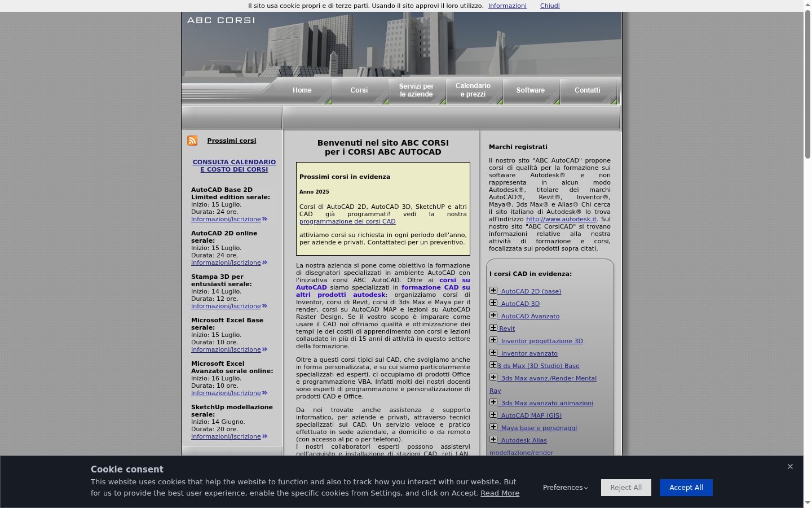
Task: Click the 'I corsi CAD in evidenza:' heading
Action: coord(531,274)
